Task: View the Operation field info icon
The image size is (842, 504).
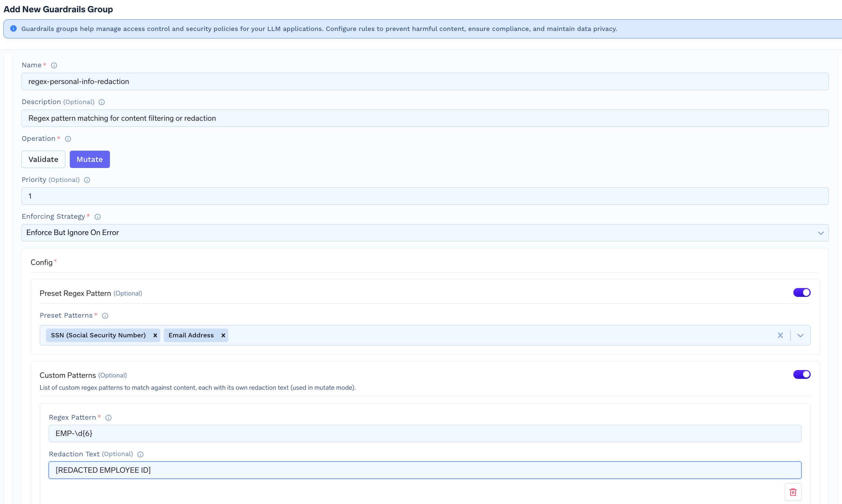Action: (x=68, y=139)
